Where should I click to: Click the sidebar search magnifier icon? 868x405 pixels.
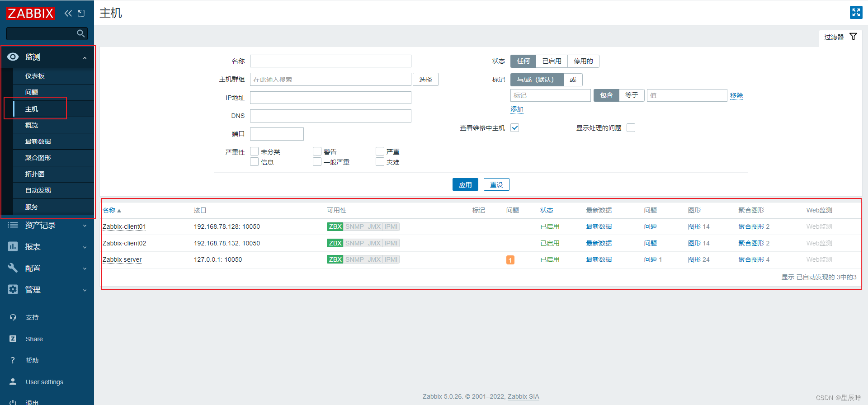(x=80, y=33)
